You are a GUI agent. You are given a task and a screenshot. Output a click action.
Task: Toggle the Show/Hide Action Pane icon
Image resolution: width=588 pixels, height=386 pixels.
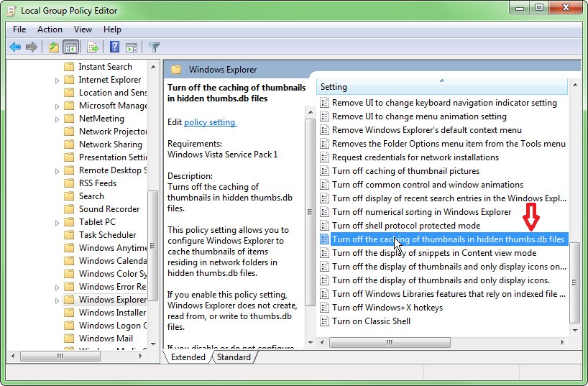coord(131,47)
